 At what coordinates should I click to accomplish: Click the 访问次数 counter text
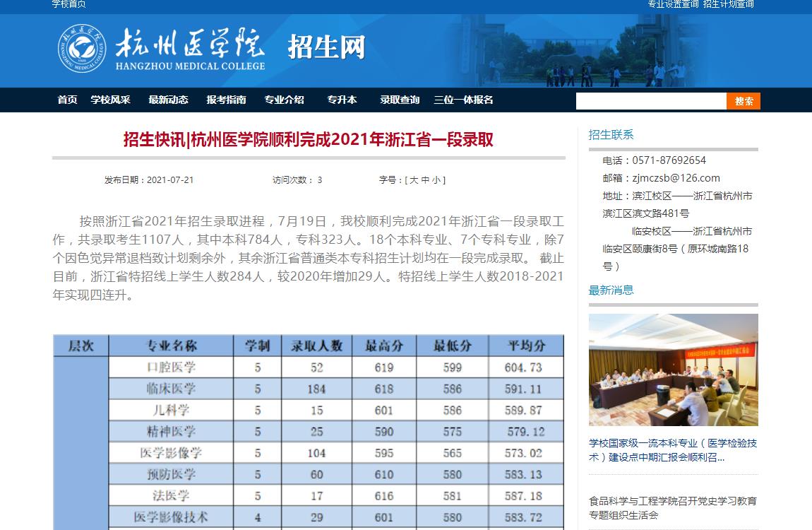pos(297,180)
